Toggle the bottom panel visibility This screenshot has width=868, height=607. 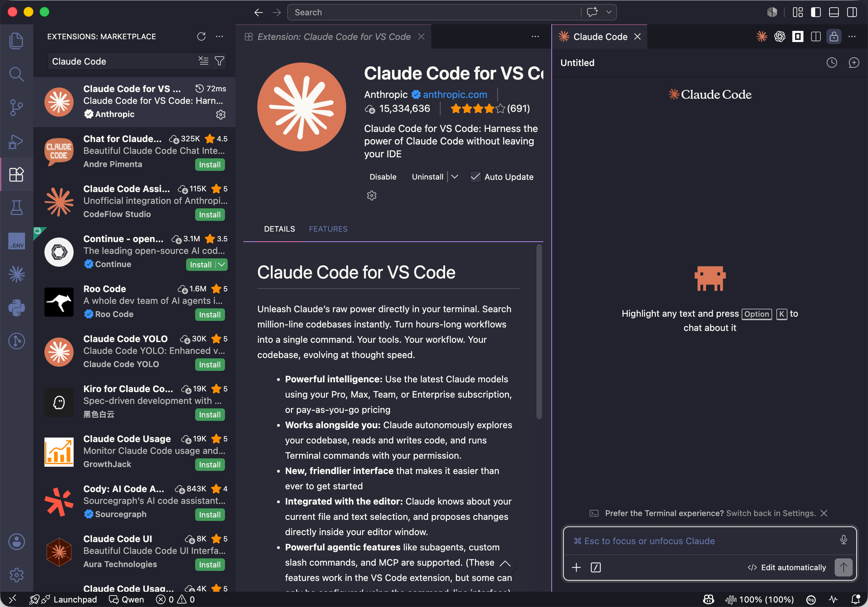coord(834,13)
